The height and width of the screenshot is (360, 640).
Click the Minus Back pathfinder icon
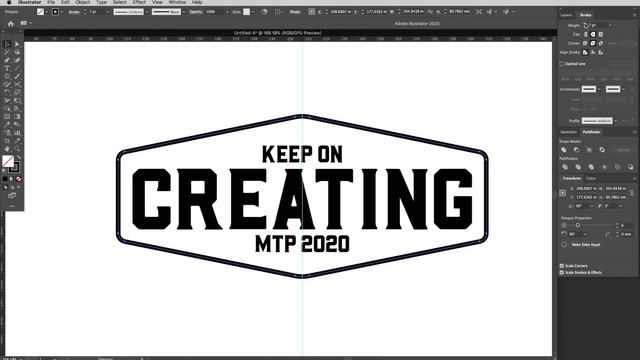pos(630,167)
